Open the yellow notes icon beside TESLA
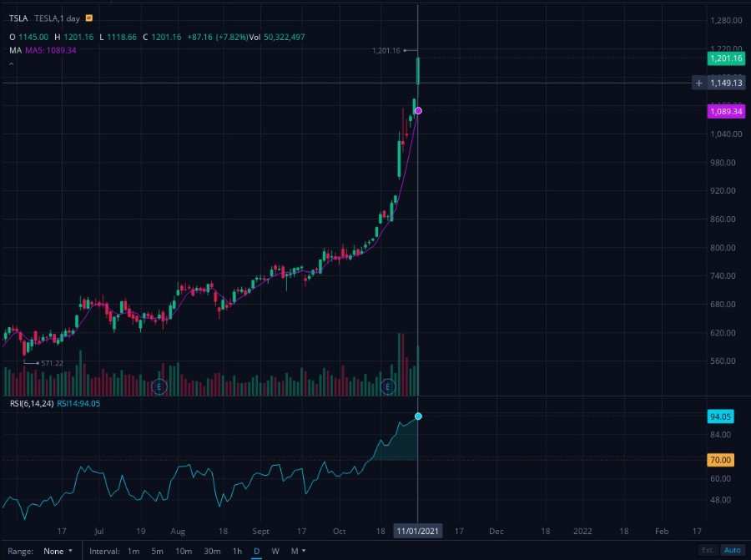The height and width of the screenshot is (560, 751). coord(89,18)
